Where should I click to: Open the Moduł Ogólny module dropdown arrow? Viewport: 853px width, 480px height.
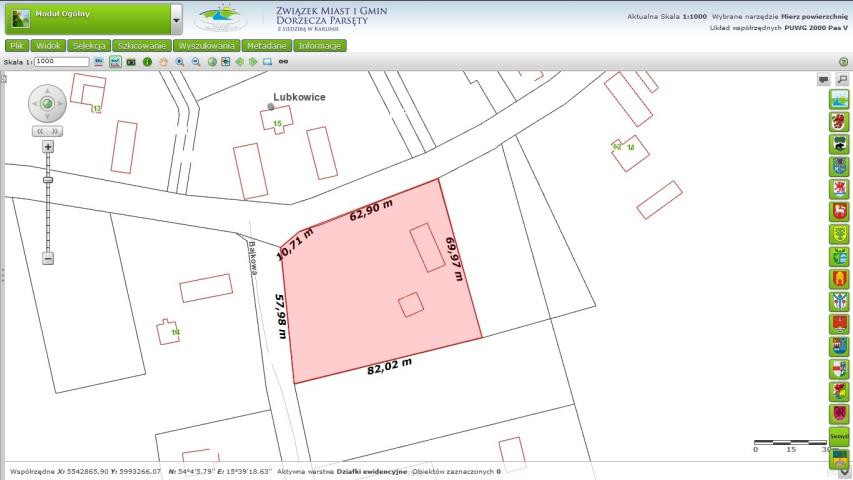tap(176, 20)
